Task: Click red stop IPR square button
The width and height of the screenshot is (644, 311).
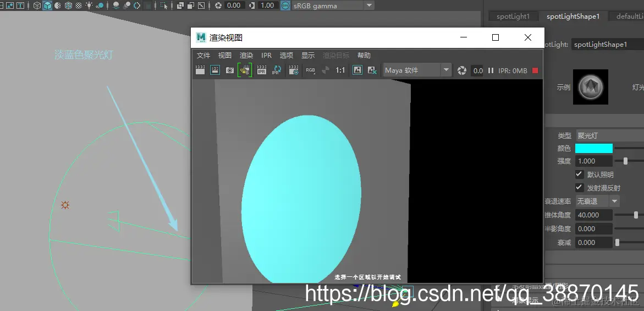Action: coord(535,70)
